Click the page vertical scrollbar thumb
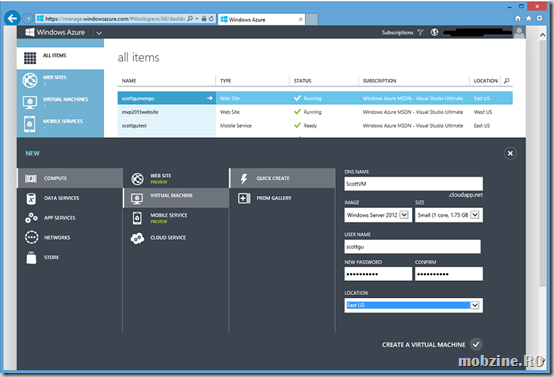The image size is (554, 377). (x=542, y=163)
